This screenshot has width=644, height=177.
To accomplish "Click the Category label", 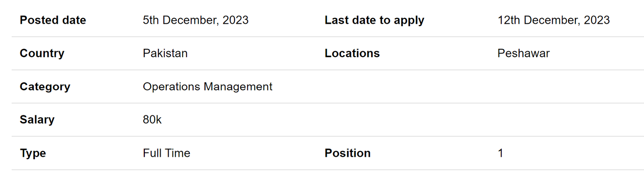I will coord(45,87).
